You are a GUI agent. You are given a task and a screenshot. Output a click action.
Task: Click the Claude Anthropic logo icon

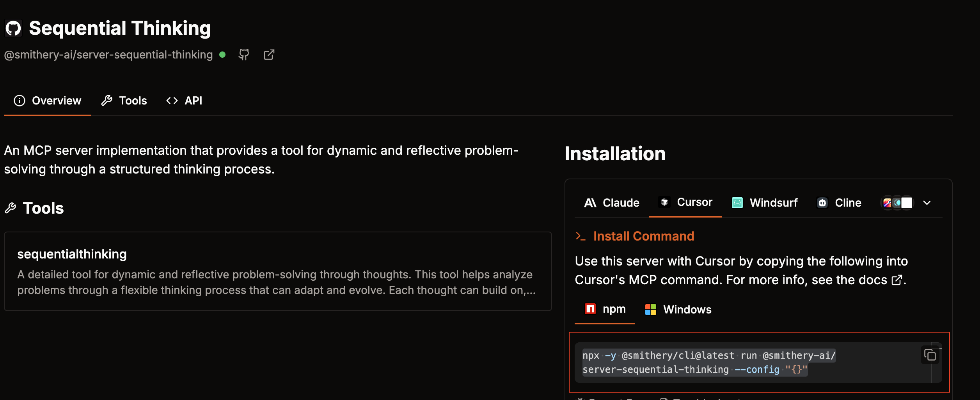coord(590,203)
